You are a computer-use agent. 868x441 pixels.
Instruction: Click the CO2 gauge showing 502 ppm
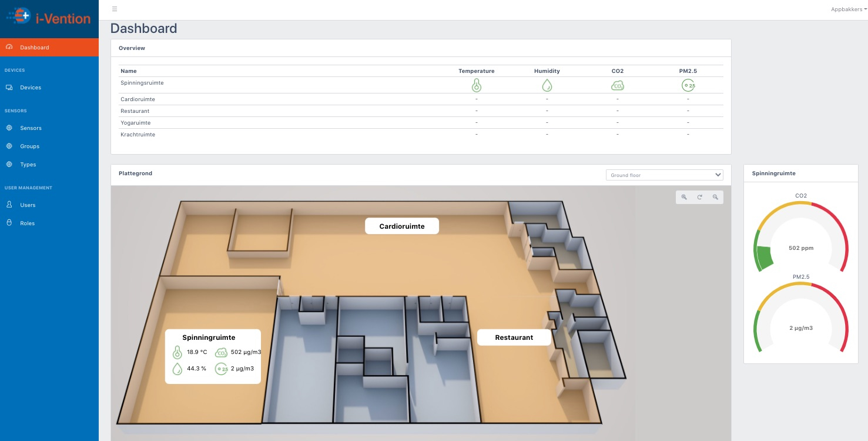[x=800, y=248]
